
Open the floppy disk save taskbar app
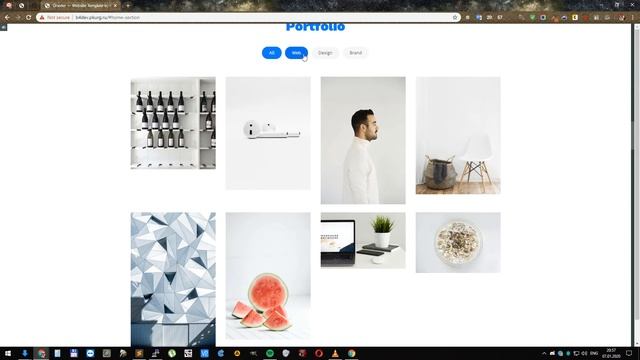[73, 353]
